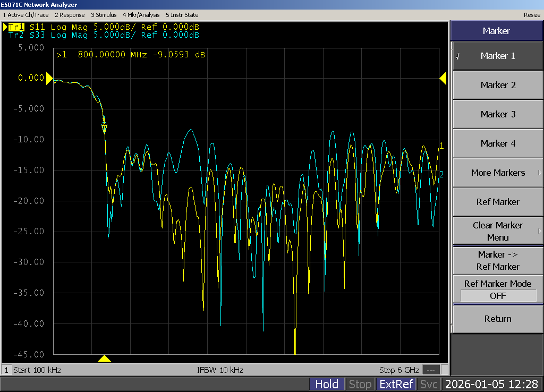
Task: Click the left yellow reference level triangle
Action: [49, 79]
